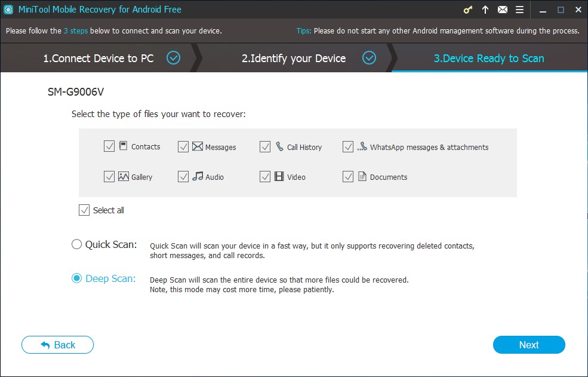This screenshot has height=377, width=588.
Task: Go to step 1 Connect Device to PC
Action: [98, 58]
